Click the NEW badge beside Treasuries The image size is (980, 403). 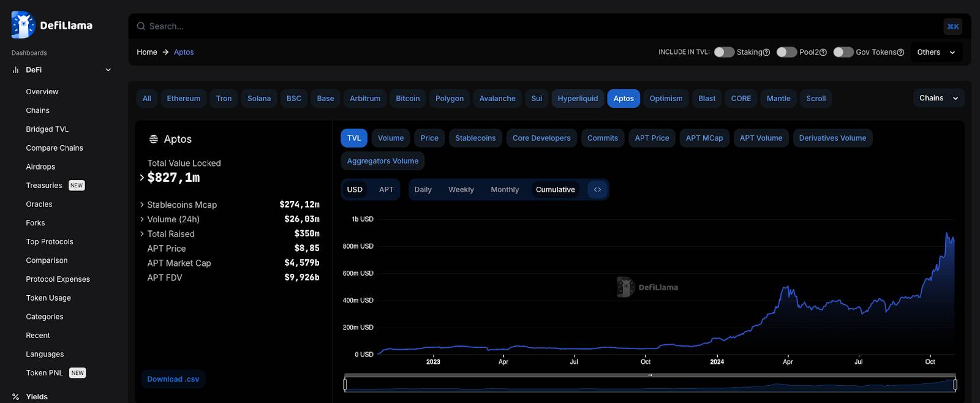pyautogui.click(x=77, y=186)
